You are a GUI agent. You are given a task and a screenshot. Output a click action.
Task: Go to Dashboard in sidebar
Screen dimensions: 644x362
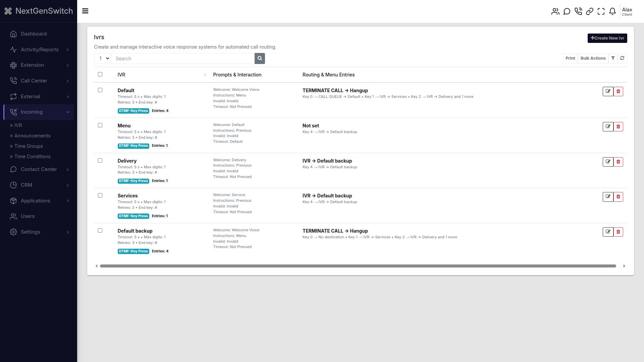[34, 34]
